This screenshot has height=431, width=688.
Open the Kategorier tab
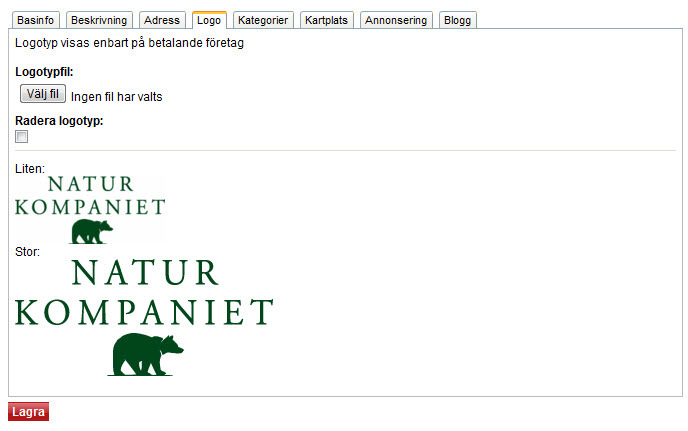(263, 20)
